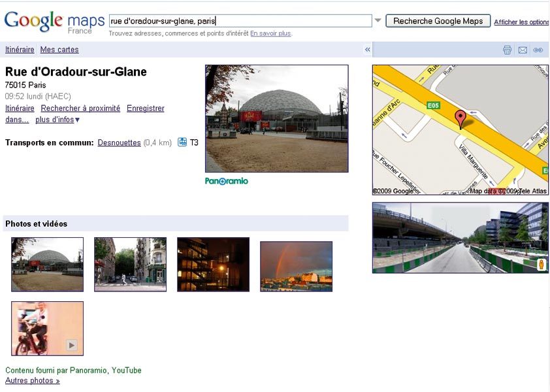Open the Mes cartes tab
The image size is (550, 392).
59,50
